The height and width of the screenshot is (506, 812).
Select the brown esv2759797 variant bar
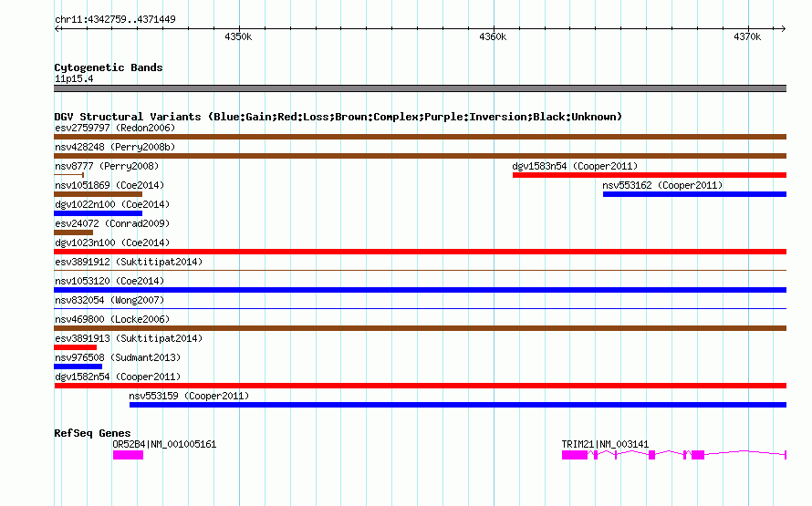coord(420,137)
